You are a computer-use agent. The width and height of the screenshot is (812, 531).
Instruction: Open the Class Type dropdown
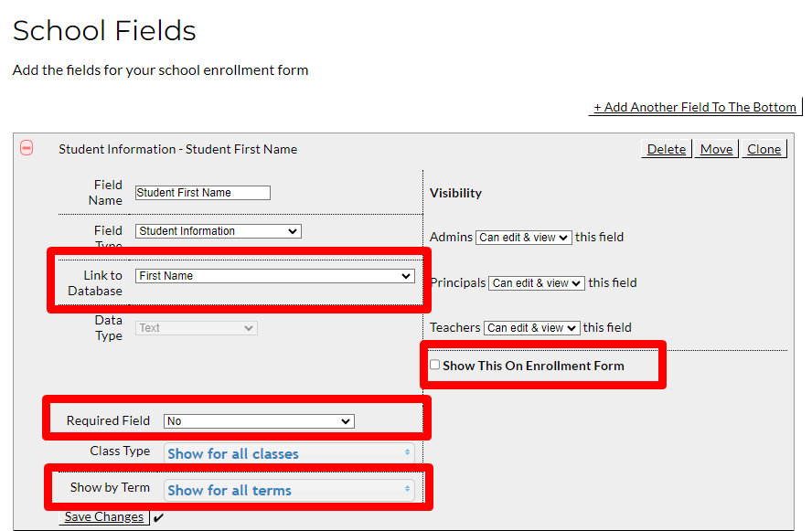coord(290,453)
